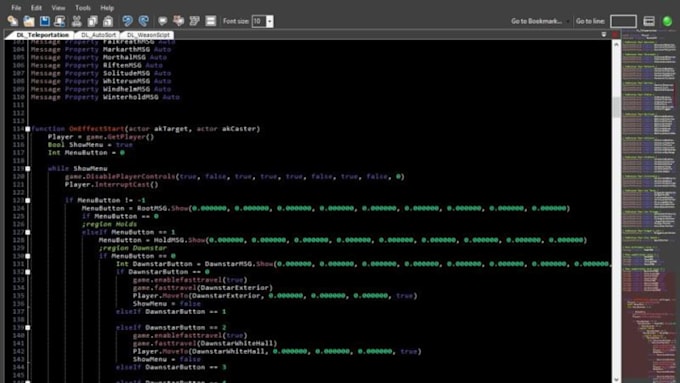Click the toolbar icon right of comment bubble

click(x=178, y=21)
